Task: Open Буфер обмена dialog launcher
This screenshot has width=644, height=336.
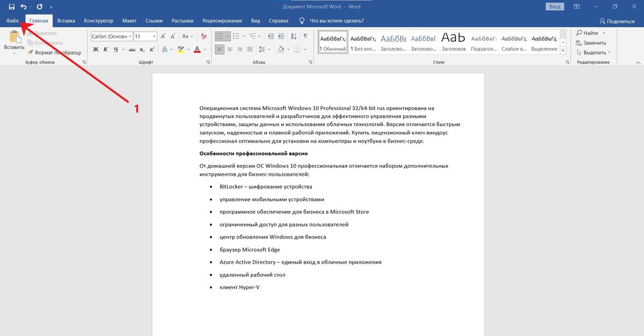Action: 84,63
